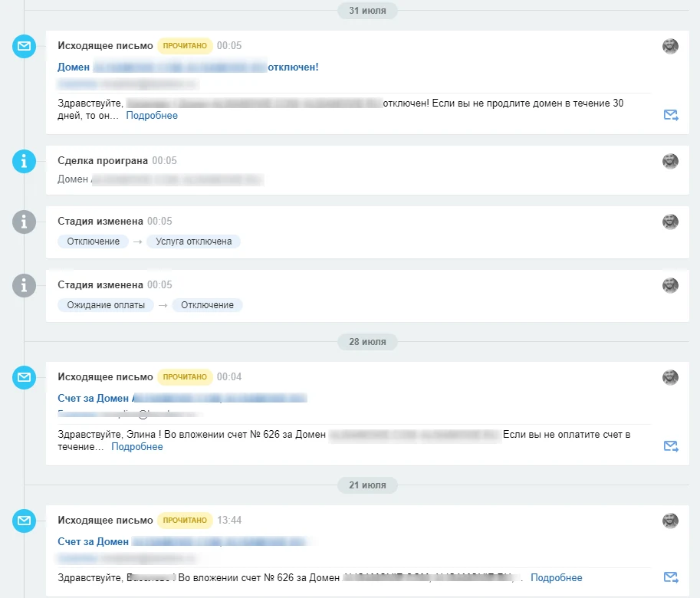Click the blue info icon for Сделка проиграна
The image size is (700, 598).
coord(24,161)
